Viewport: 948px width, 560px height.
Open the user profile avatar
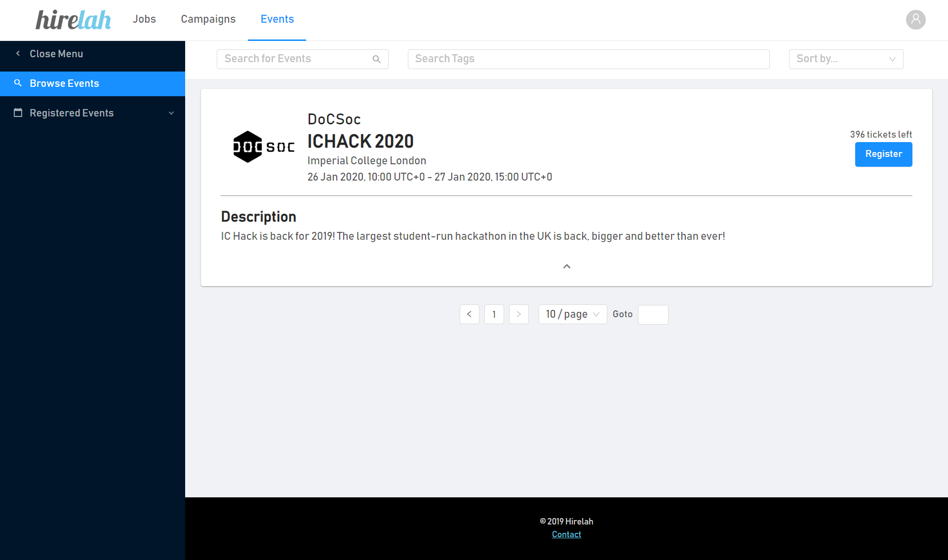pyautogui.click(x=915, y=20)
